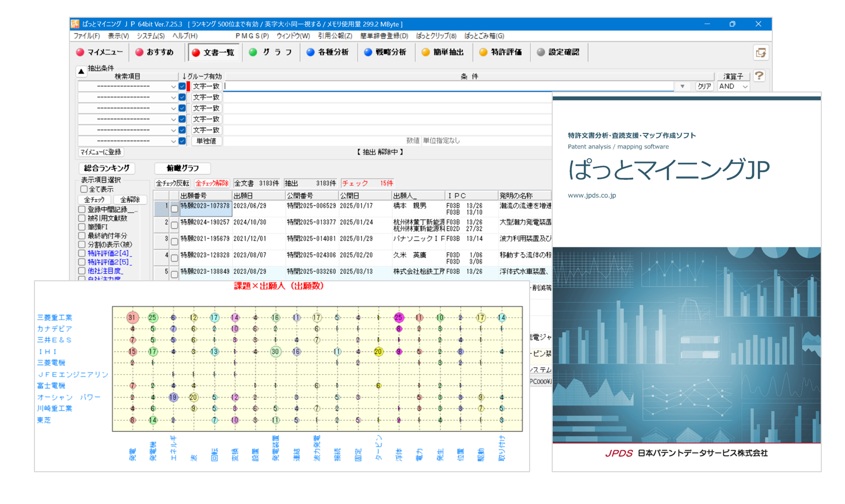This screenshot has height=504, width=845.
Task: Open the PMGS(P) menu
Action: [x=252, y=36]
